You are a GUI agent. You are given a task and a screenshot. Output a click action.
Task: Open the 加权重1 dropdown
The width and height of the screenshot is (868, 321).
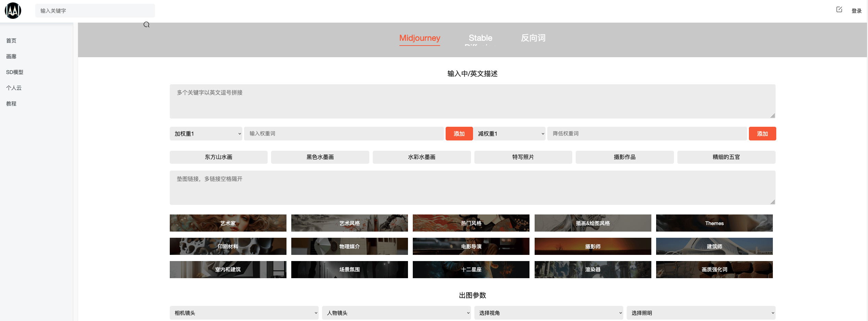point(206,134)
